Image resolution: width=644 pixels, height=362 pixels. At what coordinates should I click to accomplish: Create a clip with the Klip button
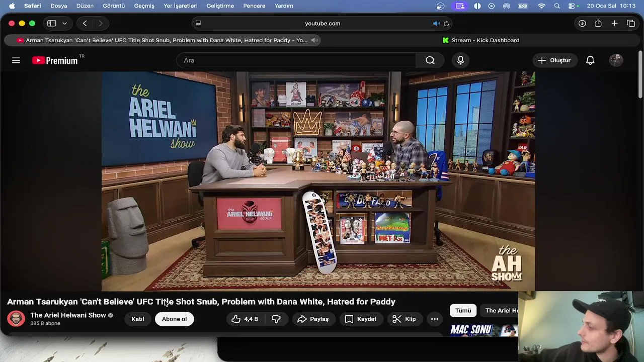(x=404, y=319)
